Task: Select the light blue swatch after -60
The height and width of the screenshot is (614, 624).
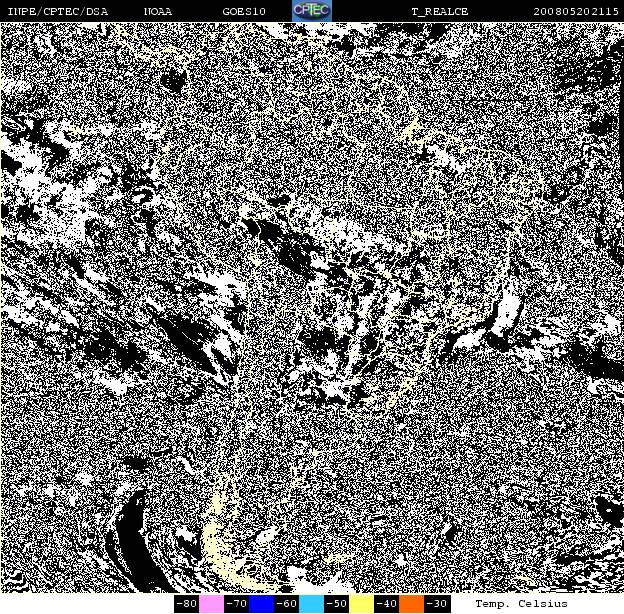Action: [x=312, y=604]
